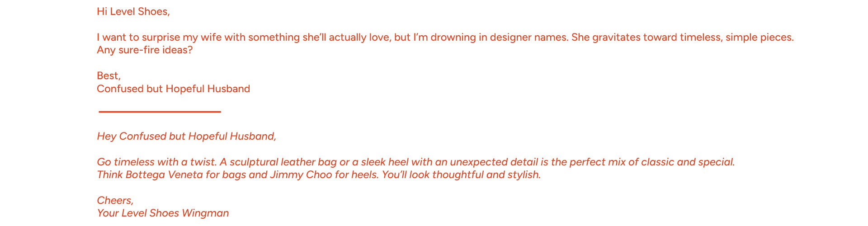868x226 pixels.
Task: Click the phrase "Go timeless with a twist."
Action: pos(157,162)
